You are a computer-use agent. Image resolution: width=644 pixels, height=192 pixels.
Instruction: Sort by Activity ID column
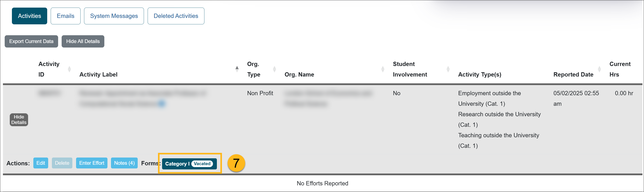(x=69, y=69)
